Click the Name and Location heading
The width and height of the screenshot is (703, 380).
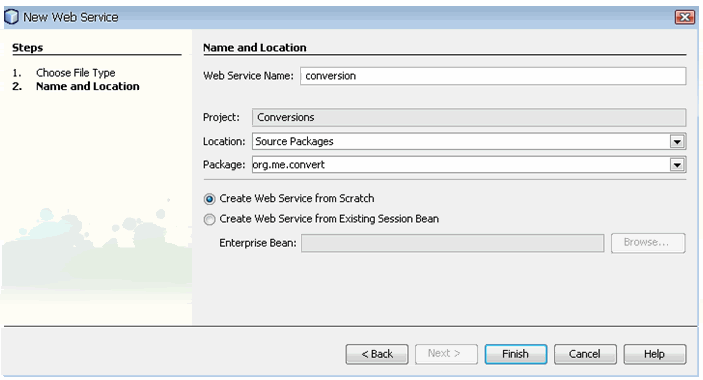(x=255, y=48)
